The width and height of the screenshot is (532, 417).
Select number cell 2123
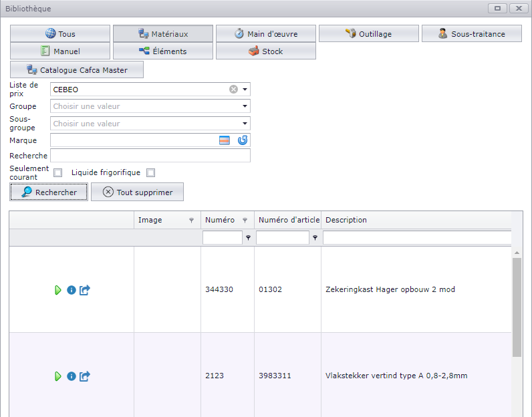[x=215, y=376]
